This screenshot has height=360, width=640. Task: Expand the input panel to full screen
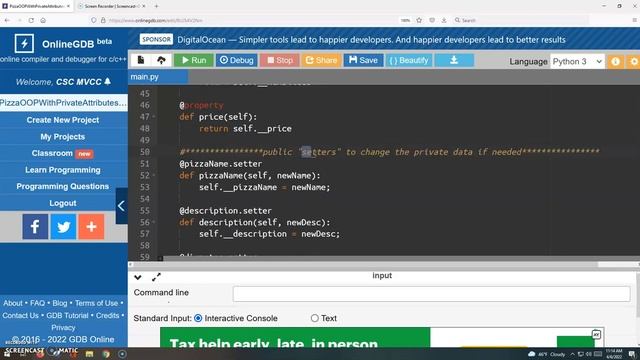click(156, 277)
